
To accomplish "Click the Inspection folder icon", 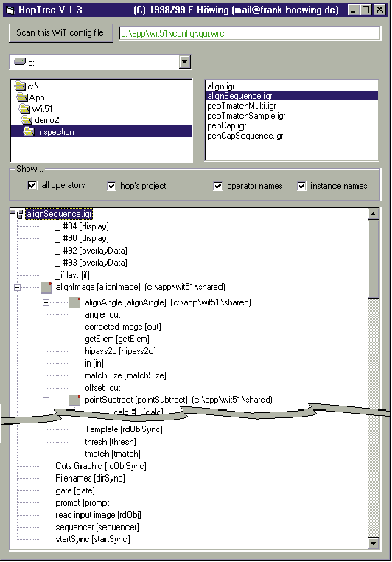I will pyautogui.click(x=29, y=131).
